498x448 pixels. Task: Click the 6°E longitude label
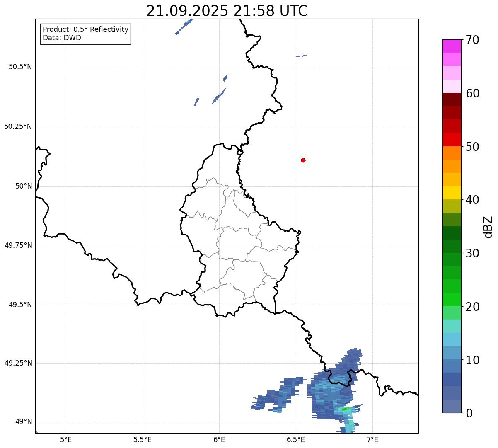pos(219,439)
